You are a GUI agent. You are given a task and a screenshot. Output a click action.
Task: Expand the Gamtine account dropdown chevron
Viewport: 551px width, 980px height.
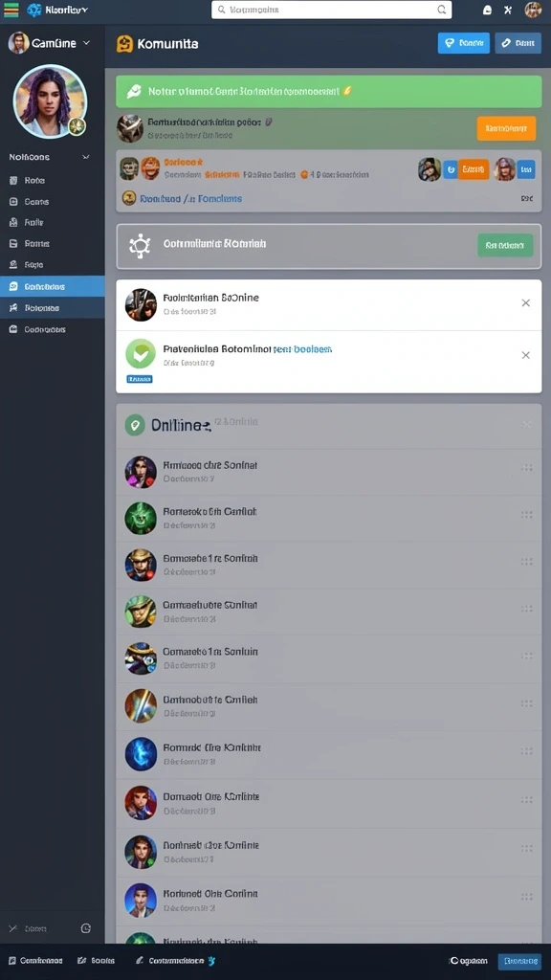[x=86, y=43]
